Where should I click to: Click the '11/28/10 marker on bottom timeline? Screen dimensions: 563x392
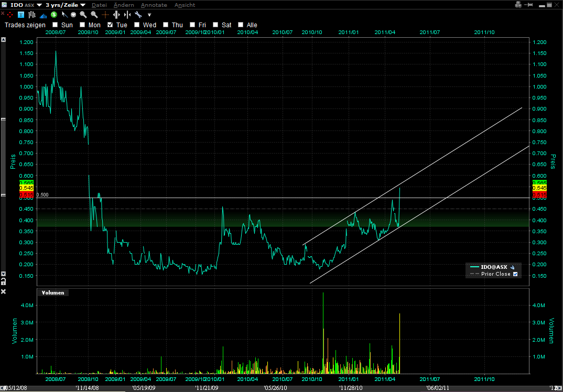351,388
